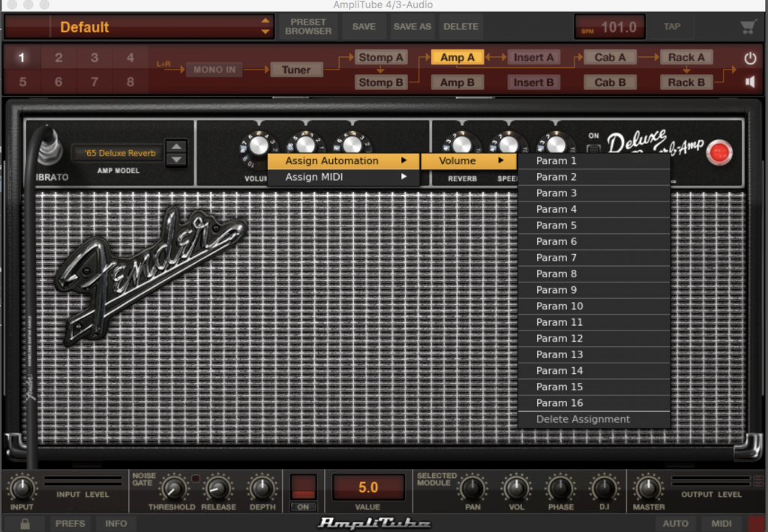The height and width of the screenshot is (532, 768).
Task: Open the Default preset dropdown
Action: (265, 27)
